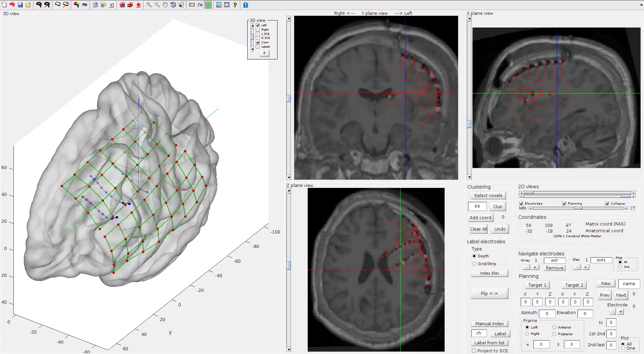Select the zoom out magnifier tool
This screenshot has width=644, height=354.
[157, 5]
